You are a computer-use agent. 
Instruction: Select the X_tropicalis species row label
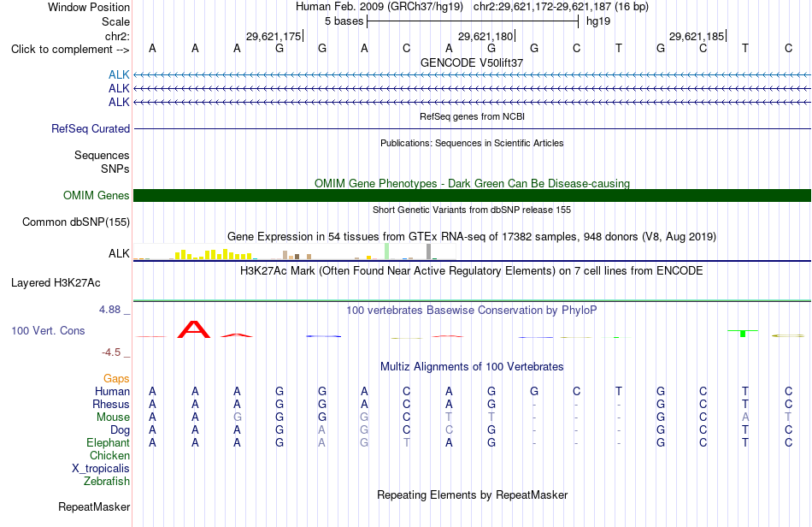point(101,469)
